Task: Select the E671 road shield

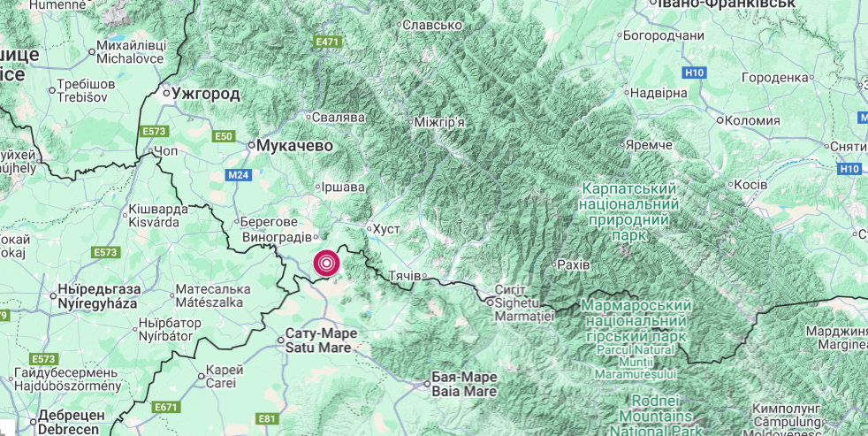Action: click(167, 408)
